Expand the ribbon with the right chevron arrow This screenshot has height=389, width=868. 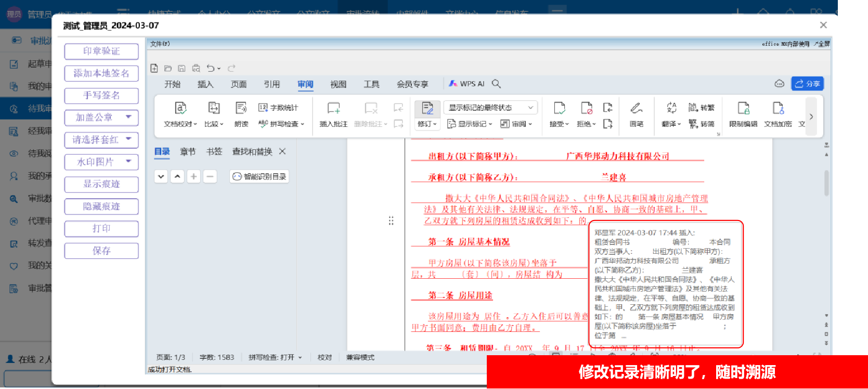click(811, 117)
